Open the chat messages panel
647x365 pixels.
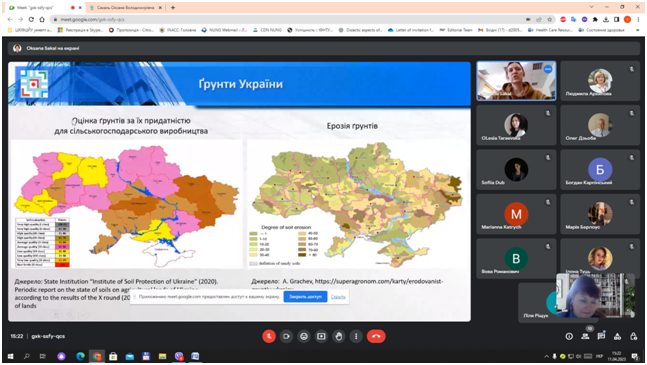tap(601, 337)
